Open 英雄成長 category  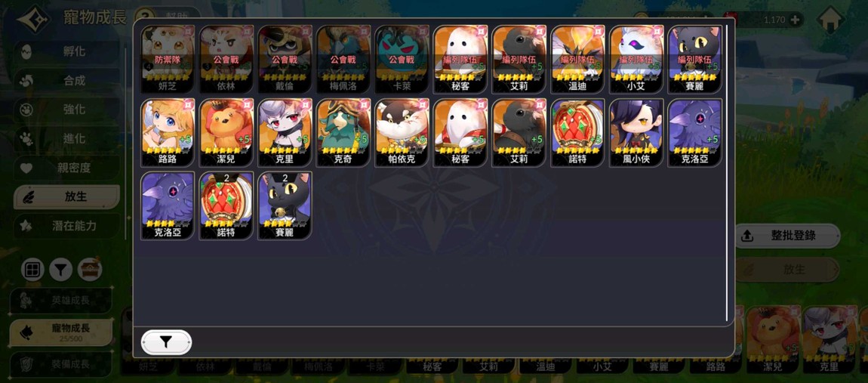61,301
